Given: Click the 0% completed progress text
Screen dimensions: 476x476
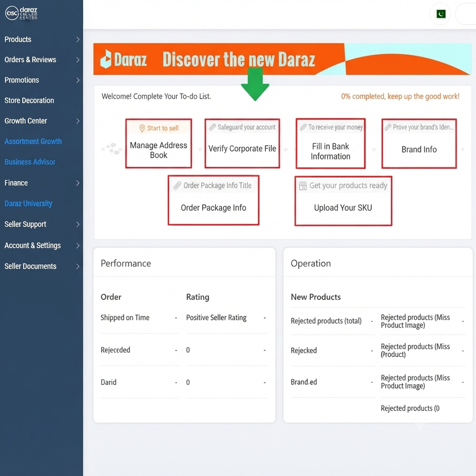Looking at the screenshot, I should 400,96.
